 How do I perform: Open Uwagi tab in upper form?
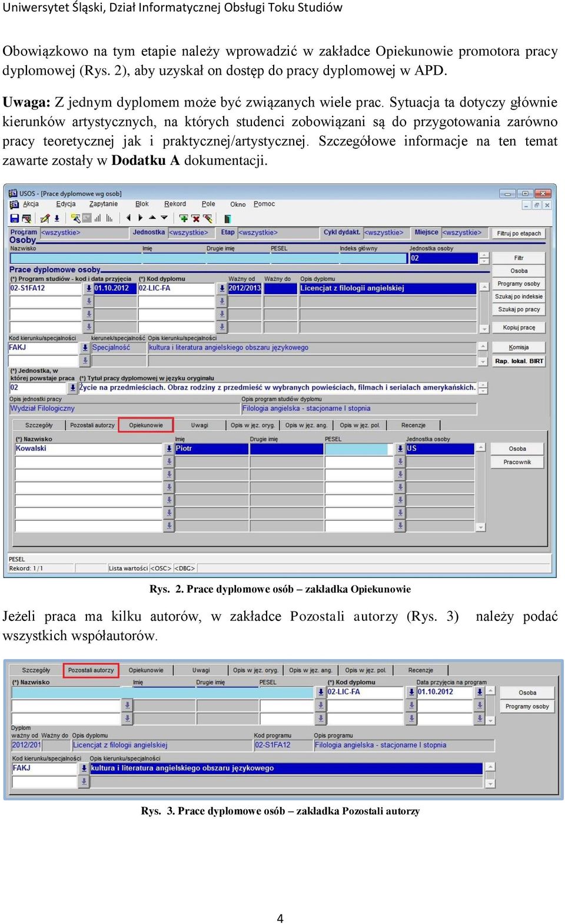(x=200, y=425)
